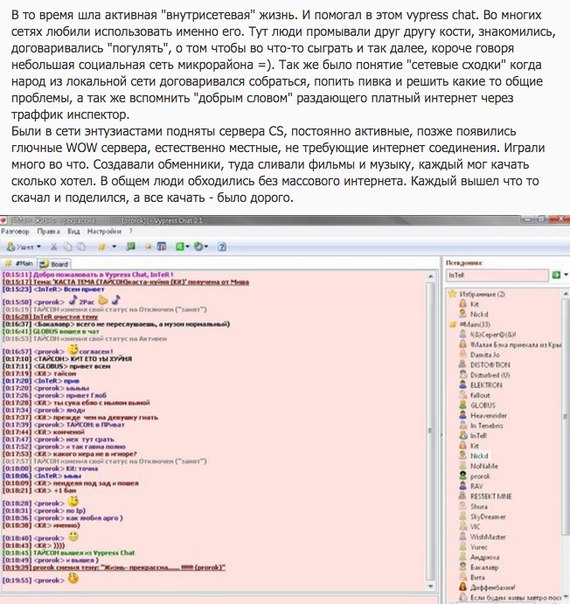Click the music note emoticon beside 2Pac
Viewport: 570px width, 604px height.
click(73, 300)
